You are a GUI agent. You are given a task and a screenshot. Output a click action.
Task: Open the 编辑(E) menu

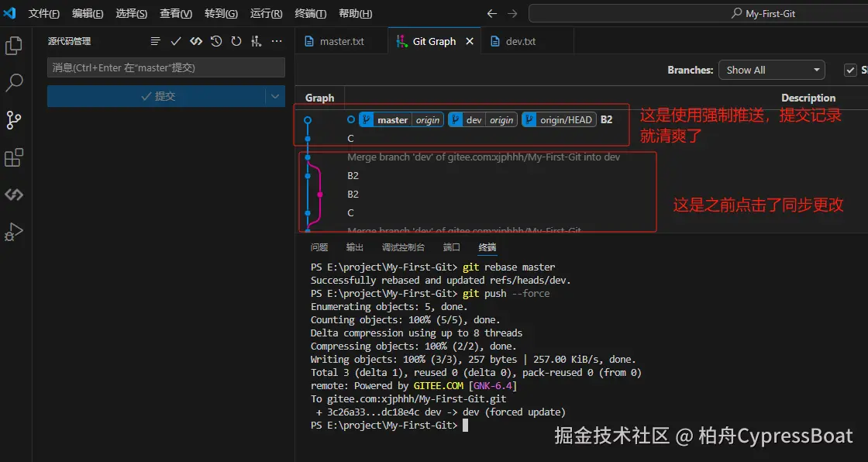pyautogui.click(x=88, y=13)
